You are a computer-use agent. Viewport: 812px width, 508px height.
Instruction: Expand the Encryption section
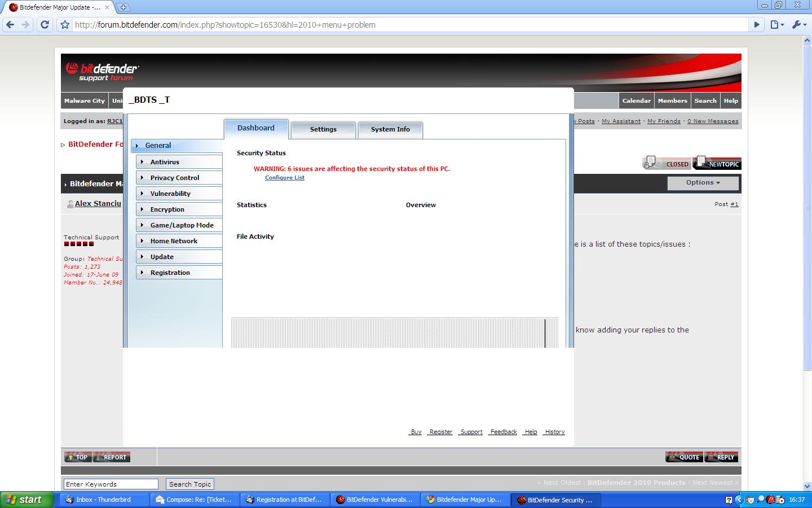pyautogui.click(x=179, y=209)
